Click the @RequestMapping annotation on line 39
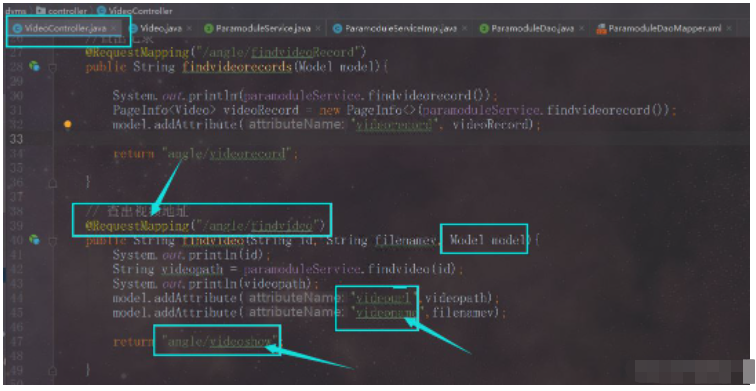756x391 pixels. click(137, 226)
